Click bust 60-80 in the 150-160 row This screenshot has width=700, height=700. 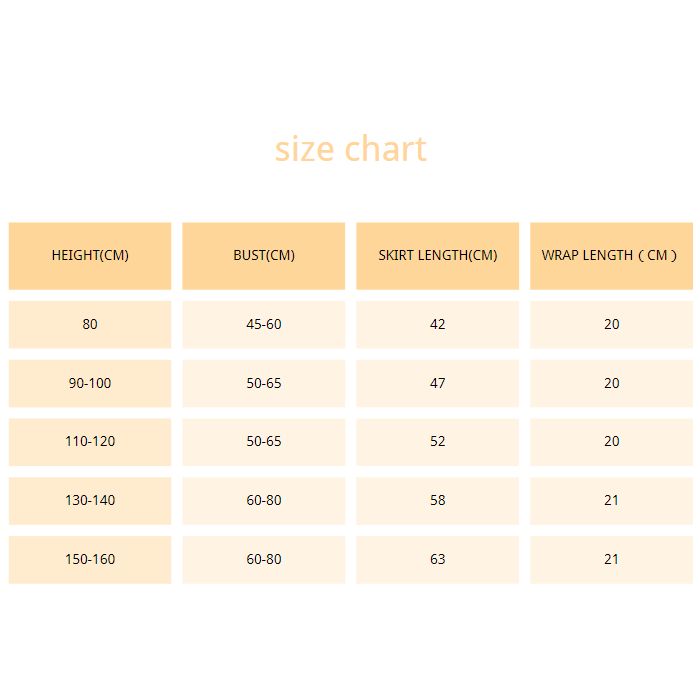pos(263,560)
